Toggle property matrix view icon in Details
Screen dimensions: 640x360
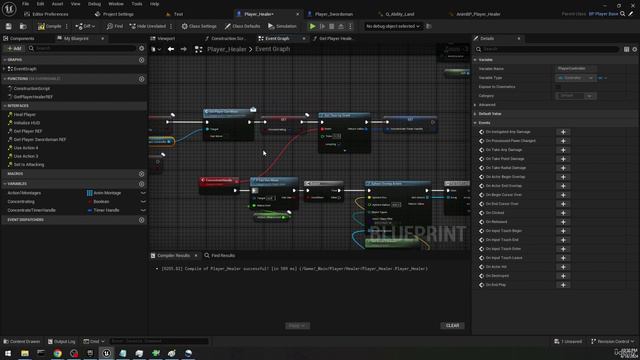pyautogui.click(x=627, y=49)
